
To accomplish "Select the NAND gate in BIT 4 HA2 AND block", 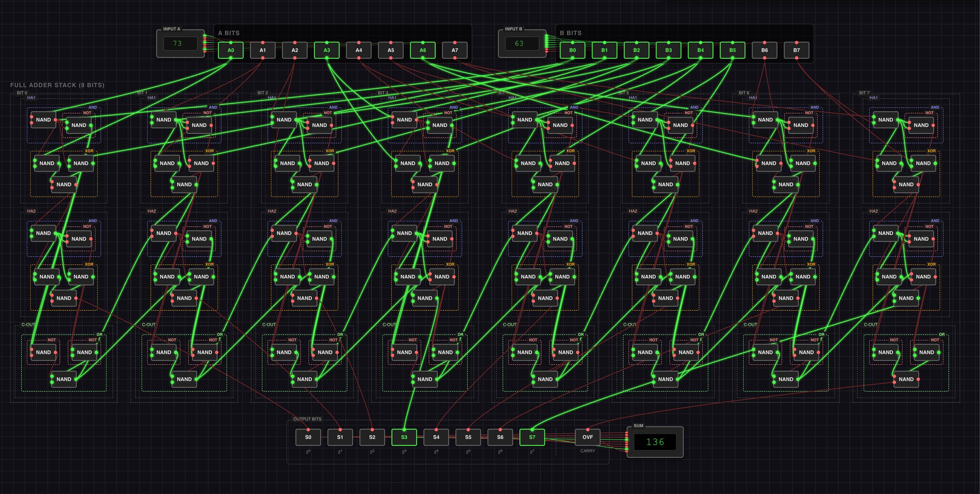I will coord(524,233).
